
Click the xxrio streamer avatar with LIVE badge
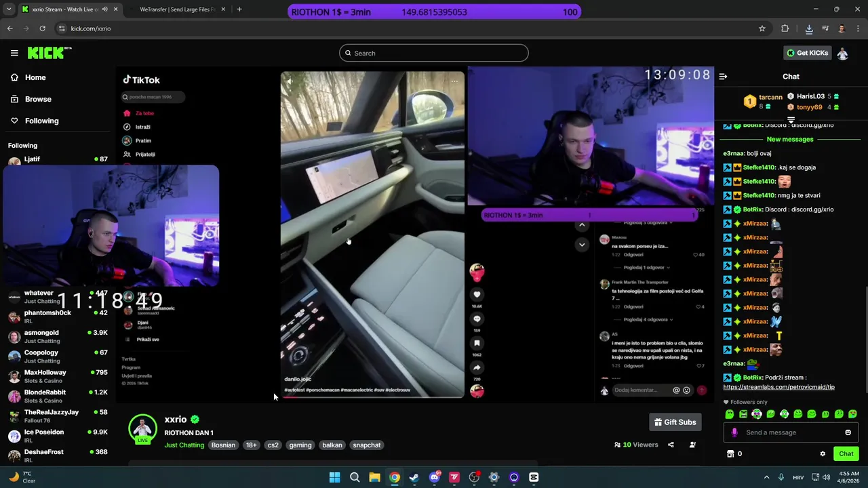(x=142, y=429)
